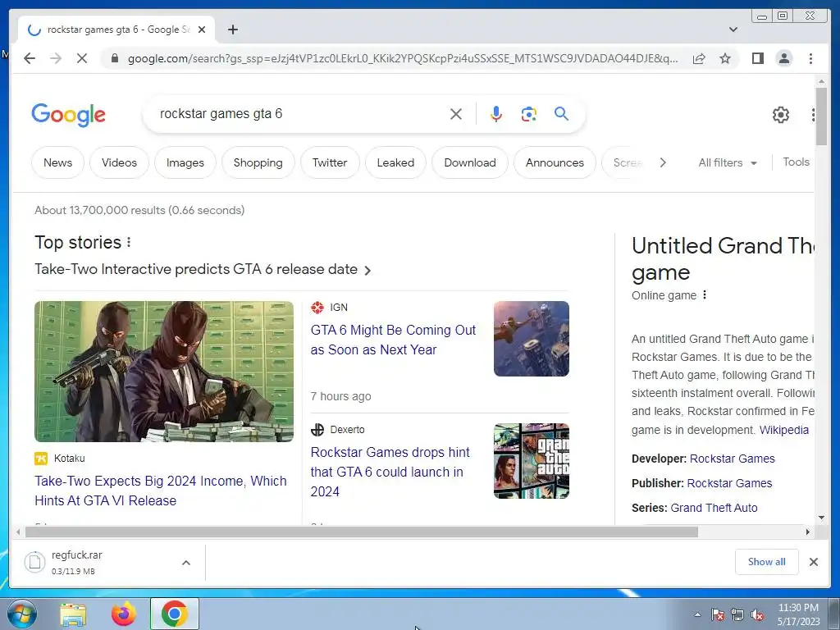Screen dimensions: 840x630
Task: Open Developer Rockstar Games link
Action: coord(733,459)
